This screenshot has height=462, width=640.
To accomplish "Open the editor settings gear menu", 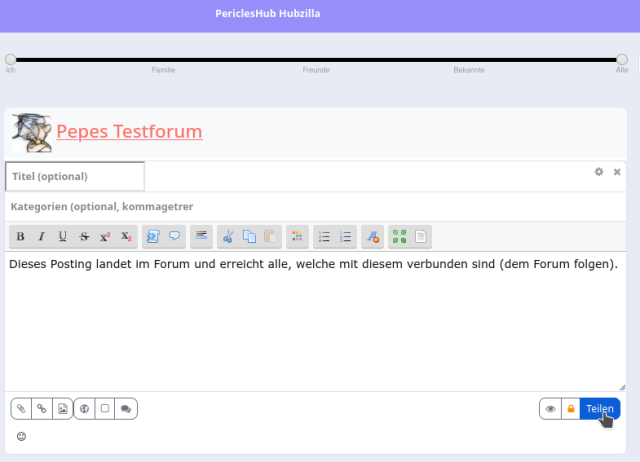I will pos(599,172).
